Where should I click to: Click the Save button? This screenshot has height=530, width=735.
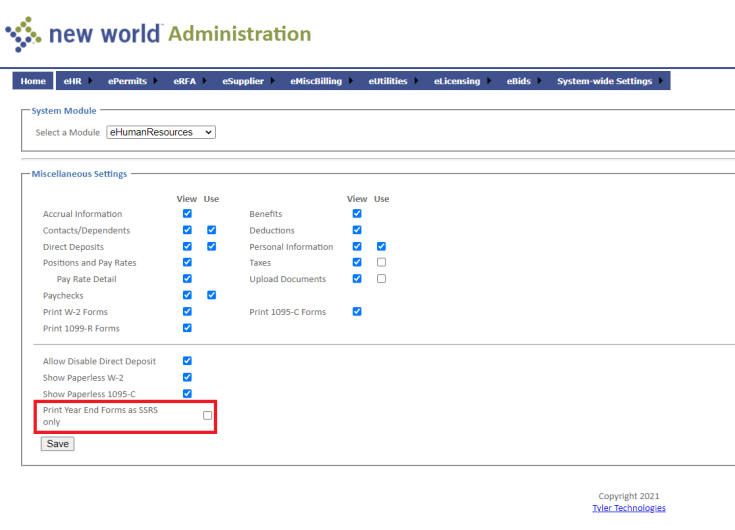pos(58,444)
